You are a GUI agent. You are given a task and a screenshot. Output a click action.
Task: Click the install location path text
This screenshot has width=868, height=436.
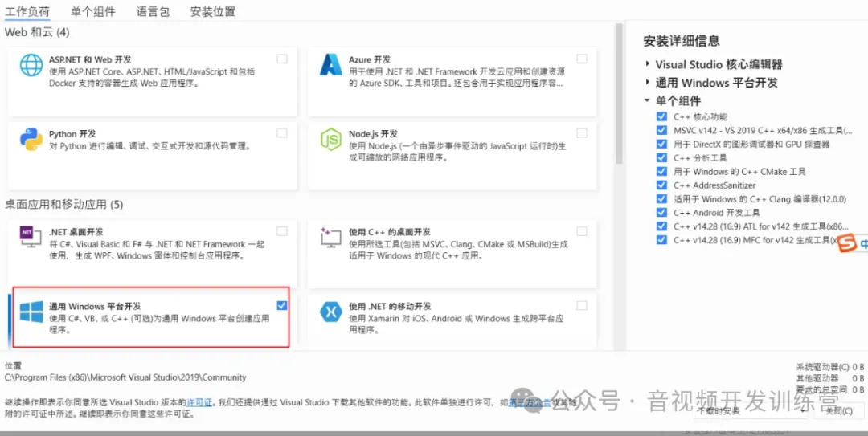tap(125, 377)
